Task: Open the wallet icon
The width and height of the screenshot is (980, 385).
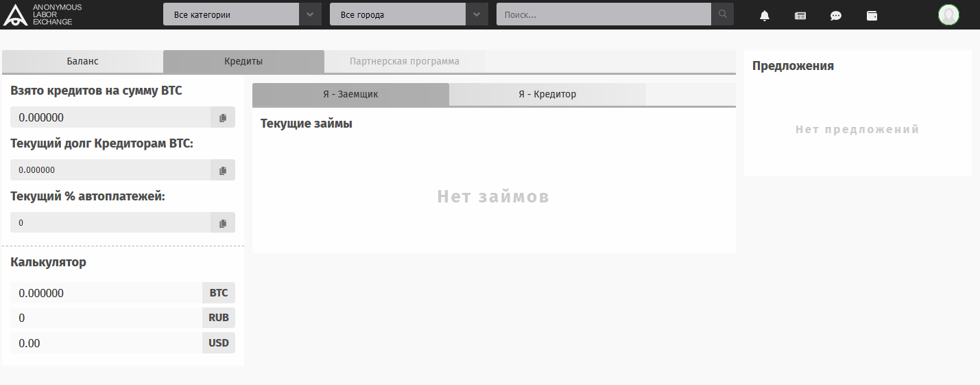Action: [872, 15]
